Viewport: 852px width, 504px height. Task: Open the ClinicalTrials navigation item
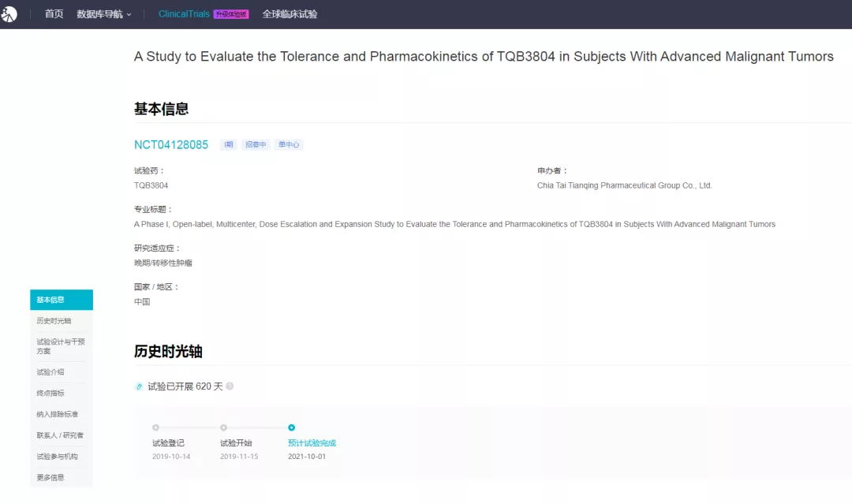pyautogui.click(x=184, y=14)
